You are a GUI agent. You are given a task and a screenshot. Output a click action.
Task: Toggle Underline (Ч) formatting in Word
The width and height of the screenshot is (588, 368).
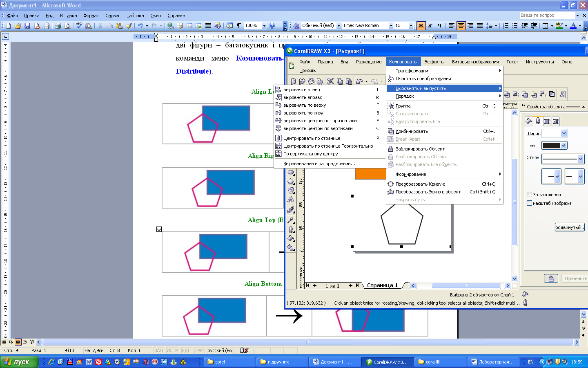439,26
